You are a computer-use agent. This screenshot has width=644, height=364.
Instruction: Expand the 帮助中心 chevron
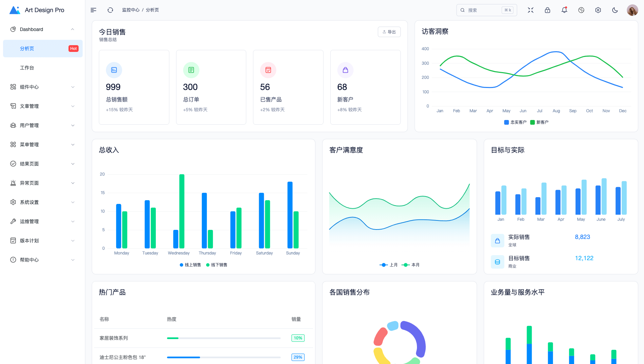click(73, 260)
